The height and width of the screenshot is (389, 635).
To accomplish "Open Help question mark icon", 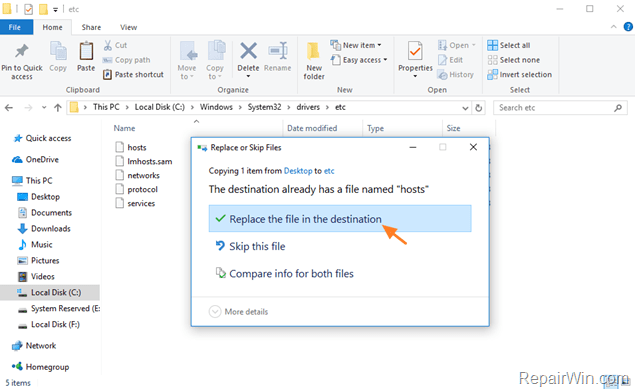I will point(628,27).
